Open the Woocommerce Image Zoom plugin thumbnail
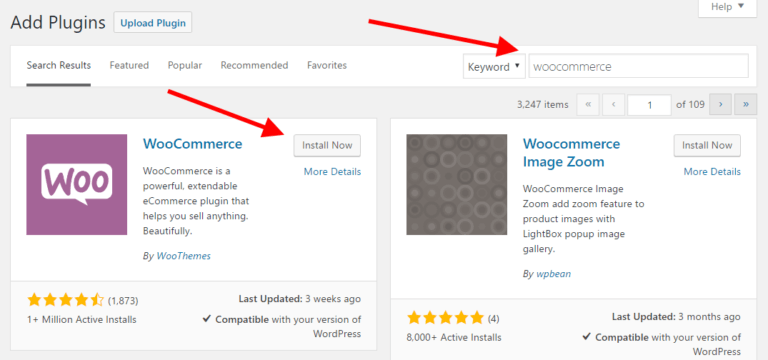 coord(456,185)
